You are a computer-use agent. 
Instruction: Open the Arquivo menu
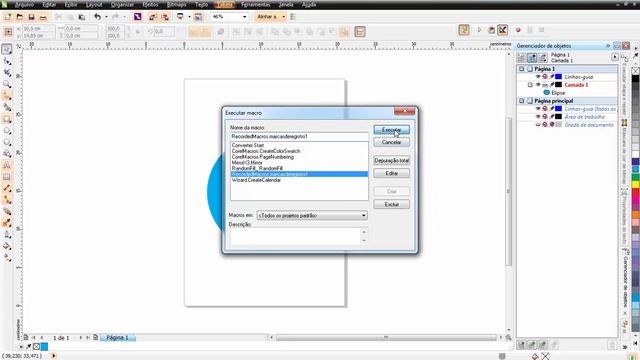(x=24, y=4)
